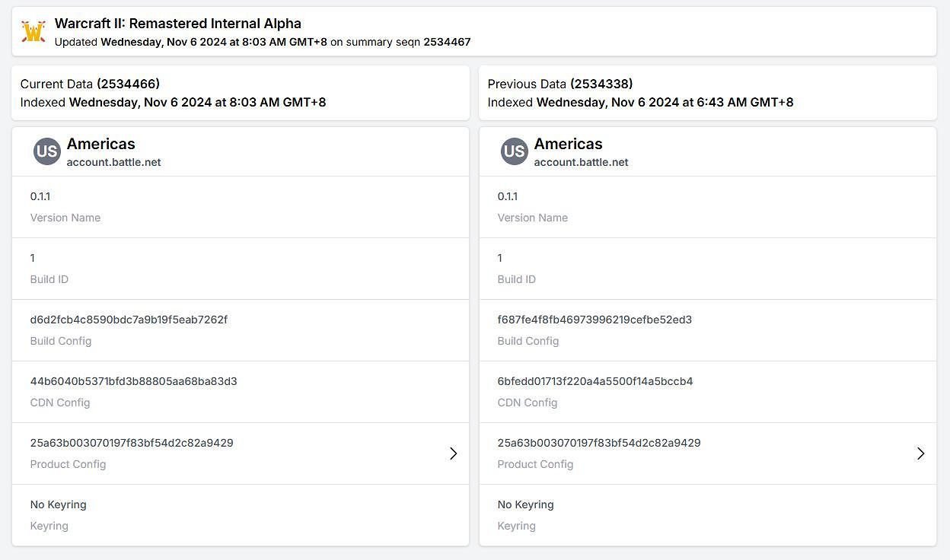Expand Product Config chevron in Previous Data
This screenshot has height=560, width=950.
pyautogui.click(x=920, y=453)
